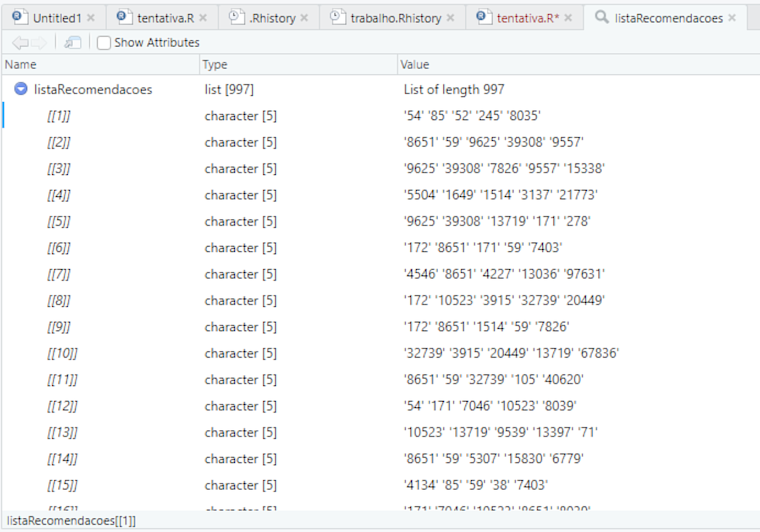Screen dimensions: 760x532
Task: Open the trabalho.Rhistory tab
Action: tap(396, 18)
